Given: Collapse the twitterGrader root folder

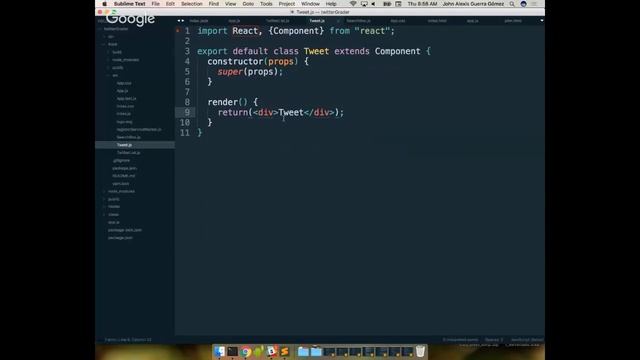Looking at the screenshot, I should click(x=100, y=29).
